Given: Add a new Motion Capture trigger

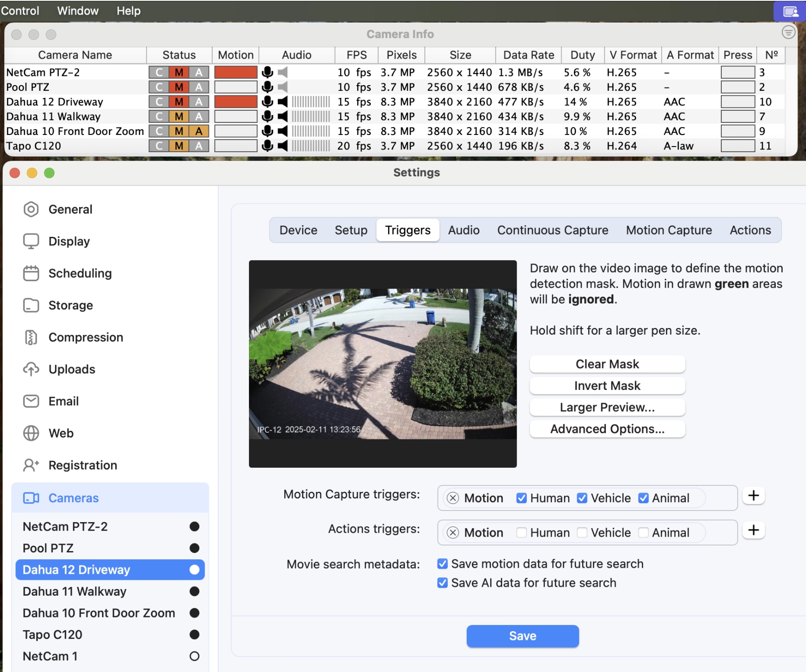Looking at the screenshot, I should [753, 496].
